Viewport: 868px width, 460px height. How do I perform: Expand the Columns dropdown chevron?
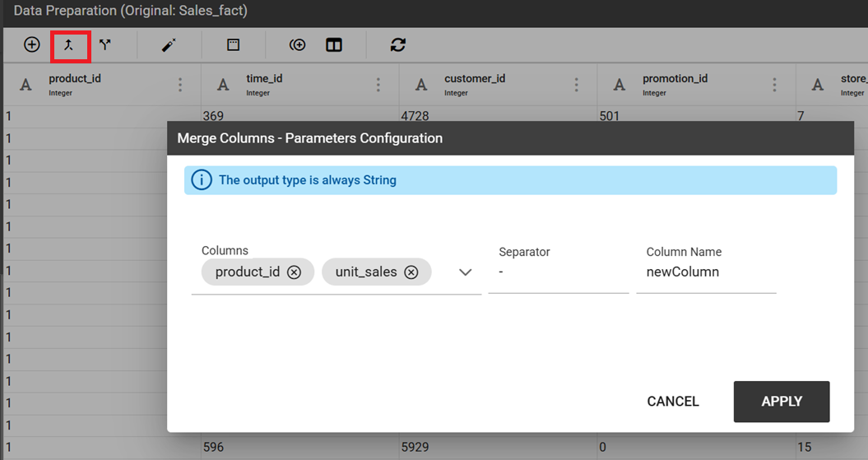click(466, 272)
